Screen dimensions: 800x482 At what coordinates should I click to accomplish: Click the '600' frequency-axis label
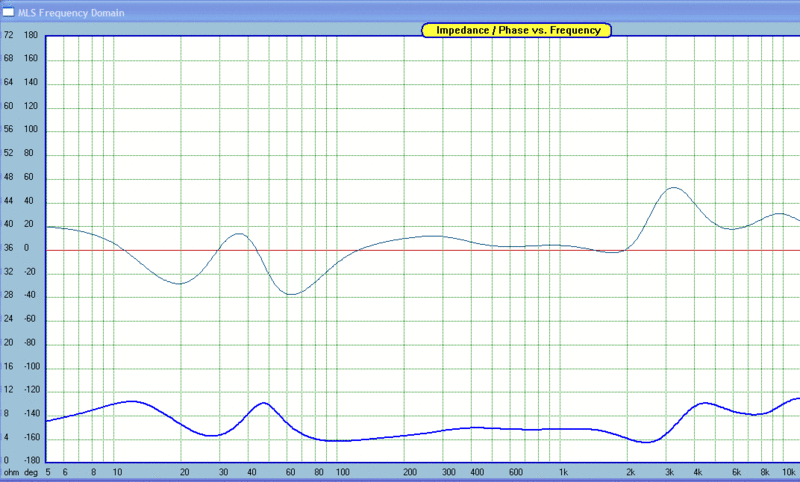(x=516, y=472)
